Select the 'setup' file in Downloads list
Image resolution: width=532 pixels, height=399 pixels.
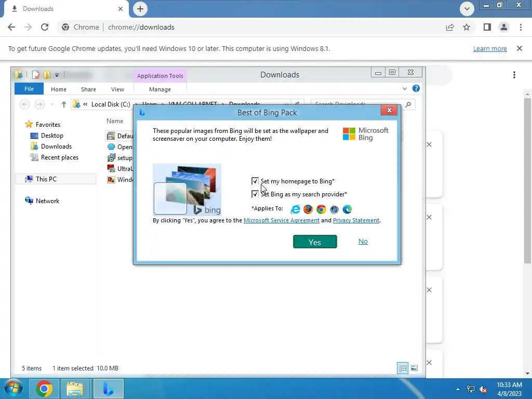tap(120, 158)
